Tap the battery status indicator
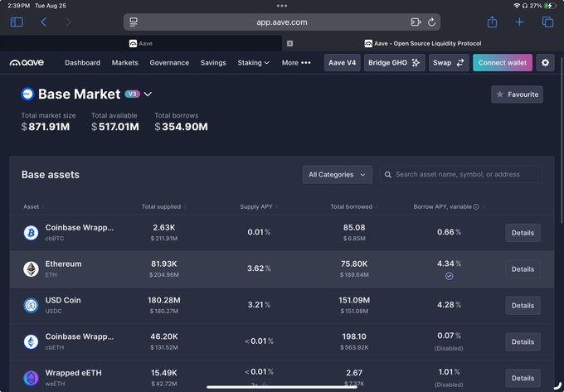 (x=550, y=6)
